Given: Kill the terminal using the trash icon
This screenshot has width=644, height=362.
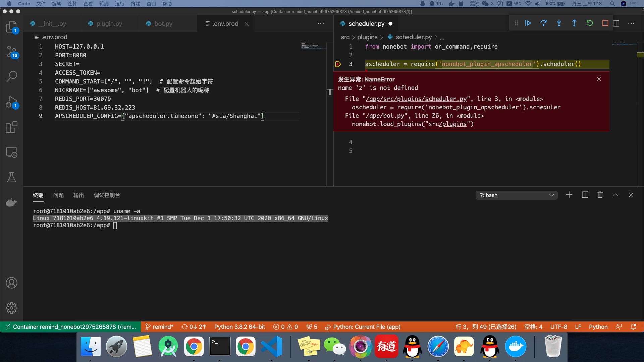Looking at the screenshot, I should (600, 194).
